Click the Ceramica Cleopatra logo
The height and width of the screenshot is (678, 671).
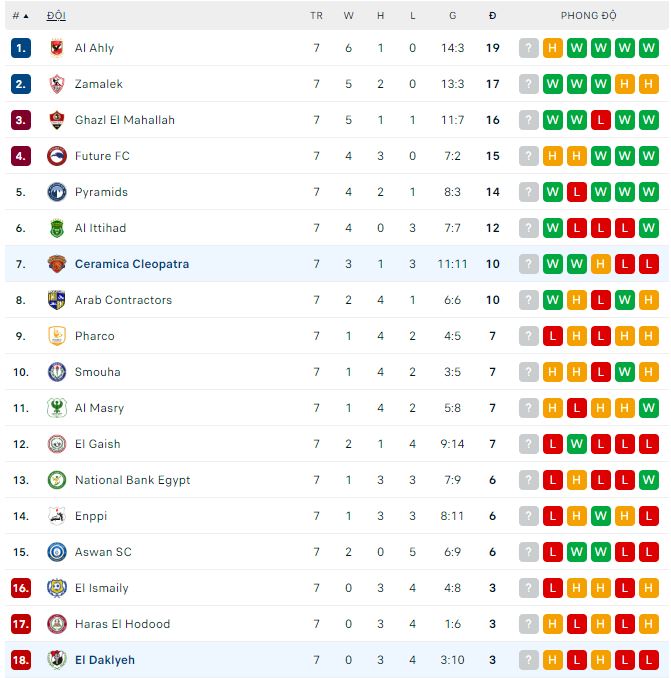(56, 264)
